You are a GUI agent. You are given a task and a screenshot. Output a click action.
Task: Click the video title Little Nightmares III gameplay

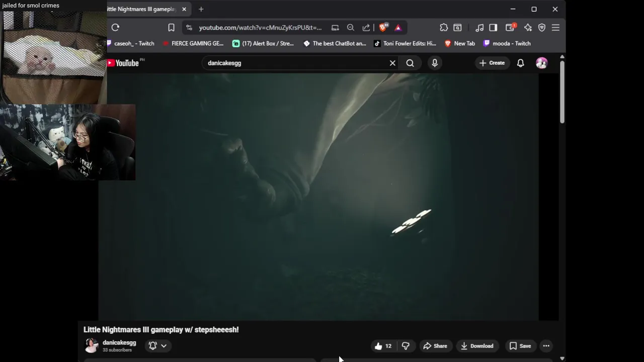pyautogui.click(x=161, y=329)
